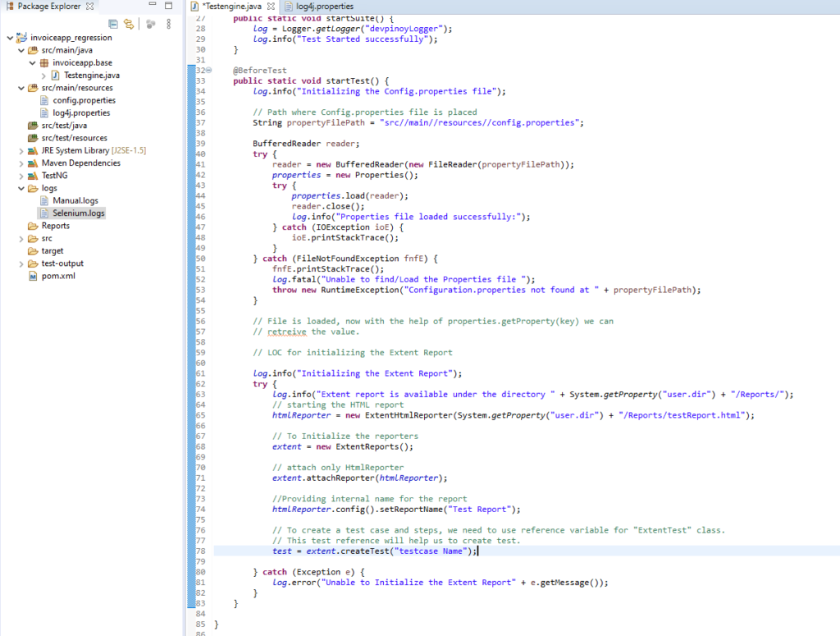
Task: Switch to the Testengine.java editor tab
Action: [x=232, y=7]
